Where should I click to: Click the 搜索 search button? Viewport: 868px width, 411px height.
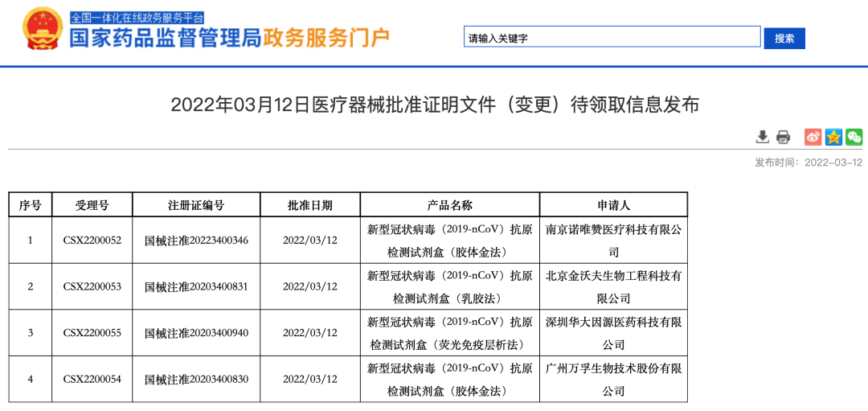pyautogui.click(x=784, y=38)
